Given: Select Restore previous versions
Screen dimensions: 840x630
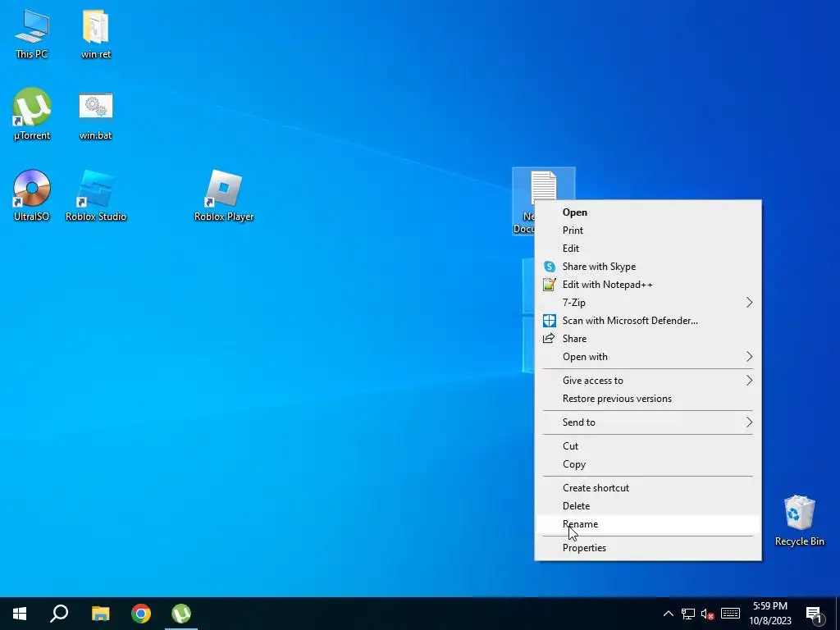Looking at the screenshot, I should pyautogui.click(x=648, y=399).
